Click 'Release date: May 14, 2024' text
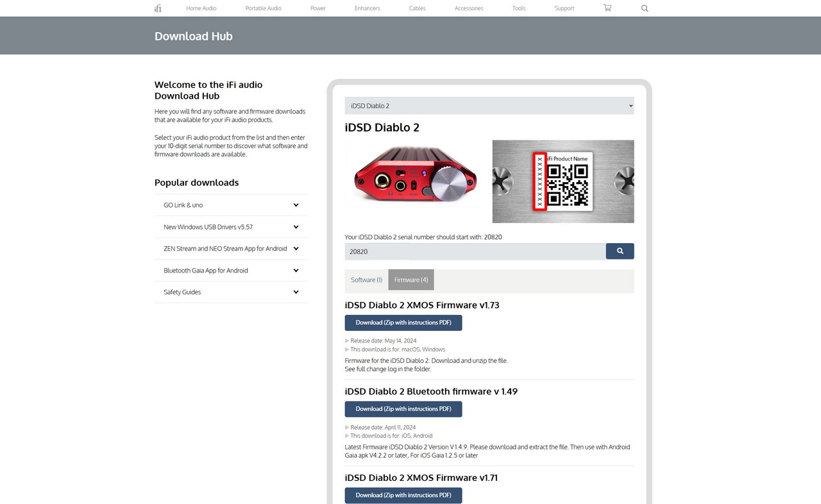This screenshot has width=821, height=504. (384, 341)
